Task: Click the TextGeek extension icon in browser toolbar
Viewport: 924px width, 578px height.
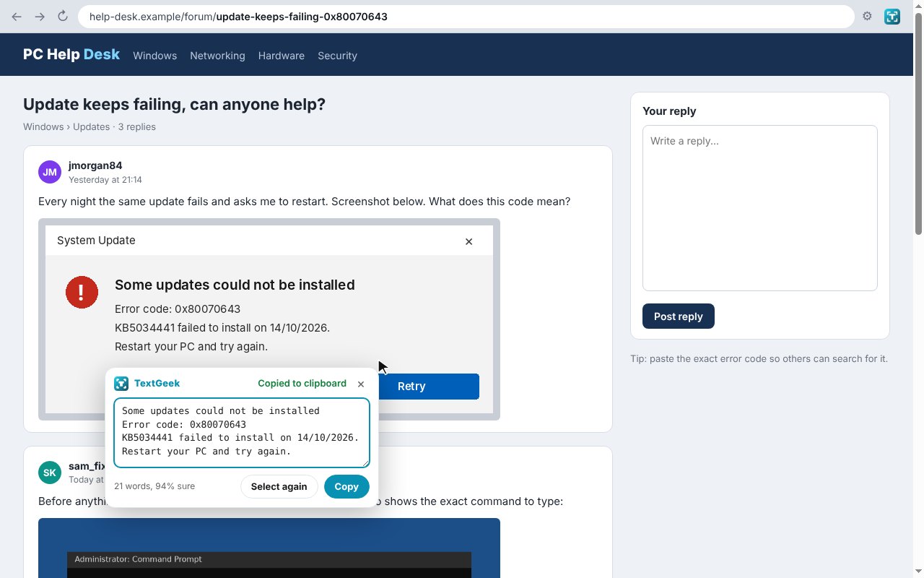Action: pyautogui.click(x=892, y=17)
